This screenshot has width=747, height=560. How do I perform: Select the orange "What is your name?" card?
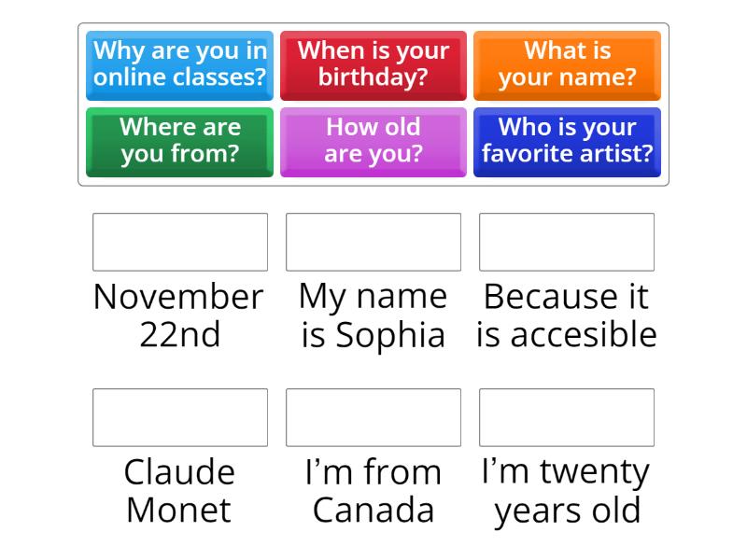tap(567, 64)
